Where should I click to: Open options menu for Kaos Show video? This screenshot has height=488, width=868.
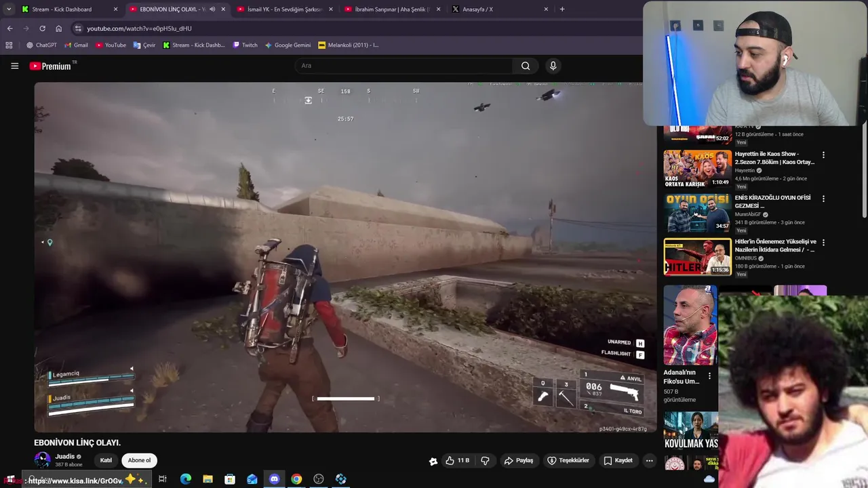pyautogui.click(x=823, y=155)
